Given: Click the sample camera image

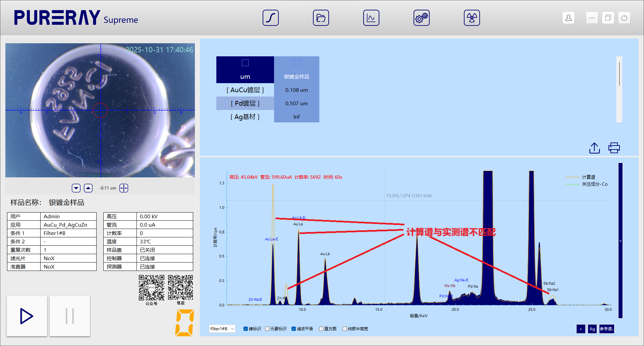Looking at the screenshot, I should [x=100, y=110].
